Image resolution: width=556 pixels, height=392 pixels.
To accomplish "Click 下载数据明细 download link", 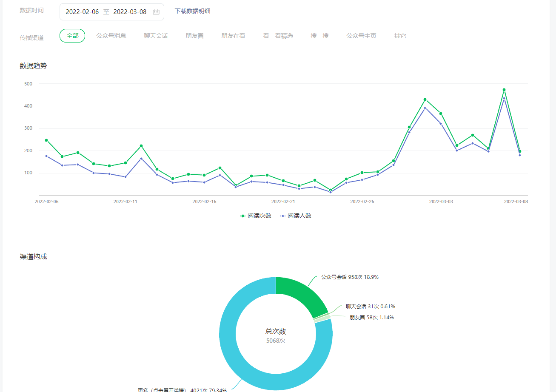I will pyautogui.click(x=192, y=11).
